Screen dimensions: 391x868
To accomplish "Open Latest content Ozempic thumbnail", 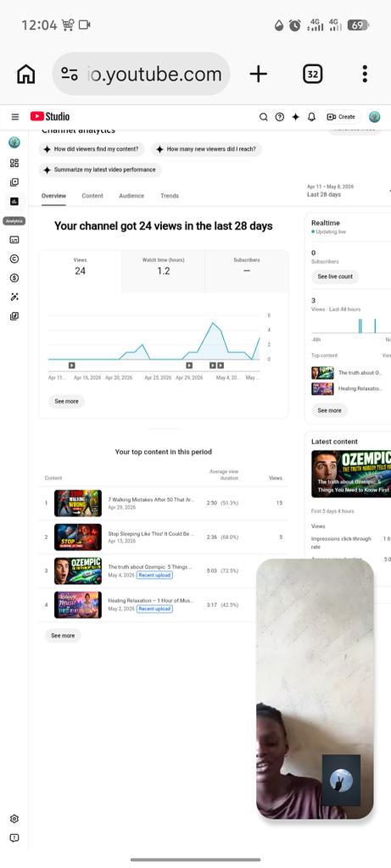I will click(x=351, y=474).
